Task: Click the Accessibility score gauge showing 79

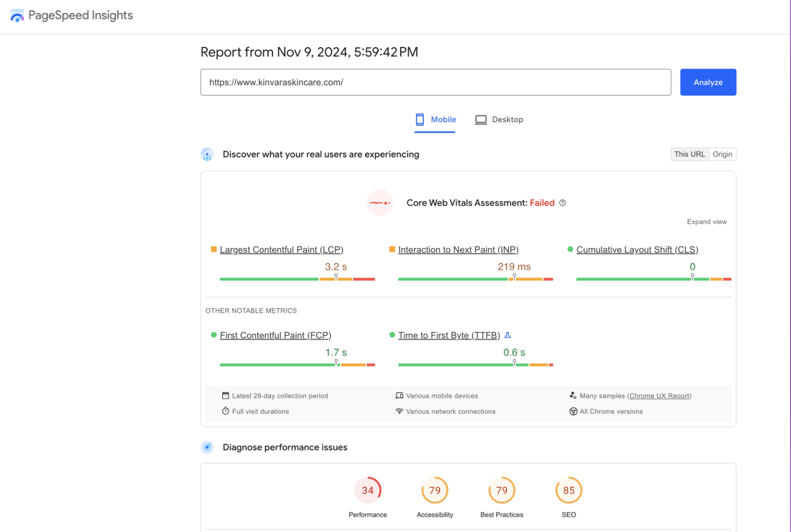Action: point(435,490)
